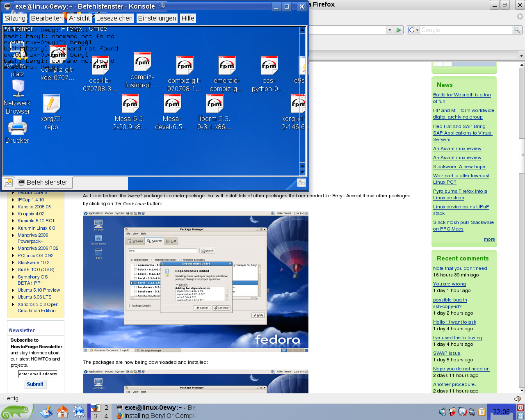Screen dimensions: 525x420
Task: Click the close session icon in Konsole
Action: coord(301,183)
